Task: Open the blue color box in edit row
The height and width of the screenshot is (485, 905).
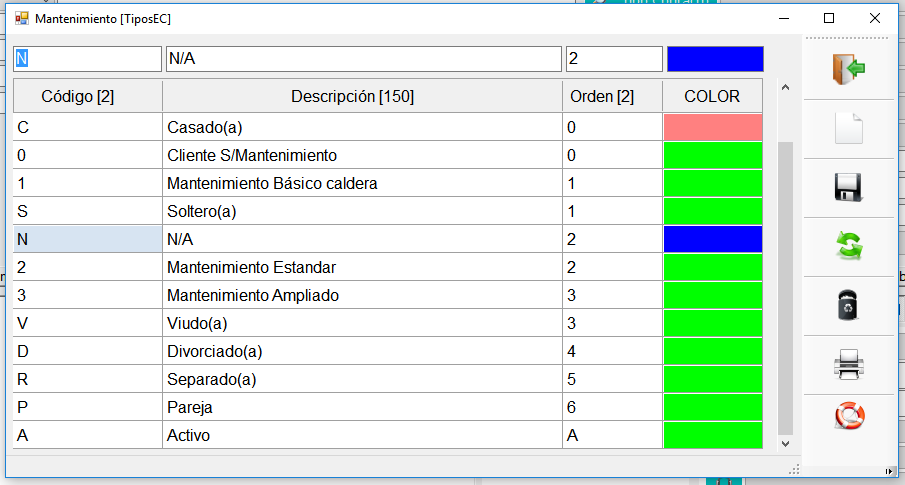Action: point(715,59)
